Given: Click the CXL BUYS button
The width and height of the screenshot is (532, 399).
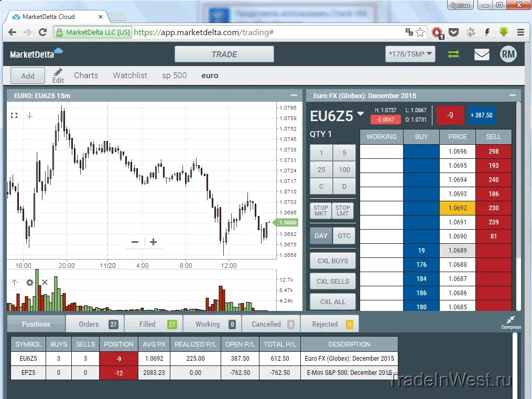Looking at the screenshot, I should point(333,261).
